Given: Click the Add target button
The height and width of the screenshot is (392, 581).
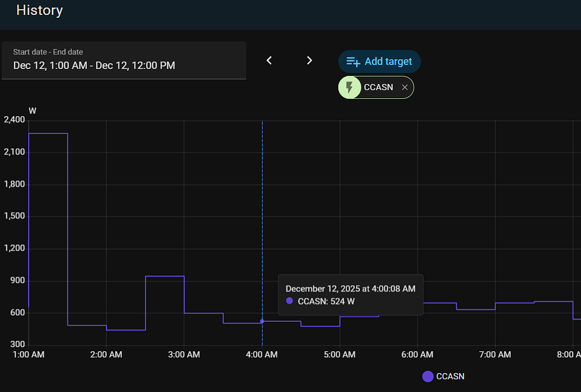Looking at the screenshot, I should (380, 62).
